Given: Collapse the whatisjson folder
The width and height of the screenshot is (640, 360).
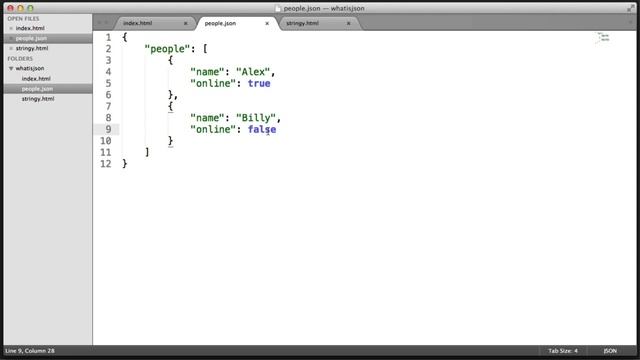Looking at the screenshot, I should click(11, 69).
